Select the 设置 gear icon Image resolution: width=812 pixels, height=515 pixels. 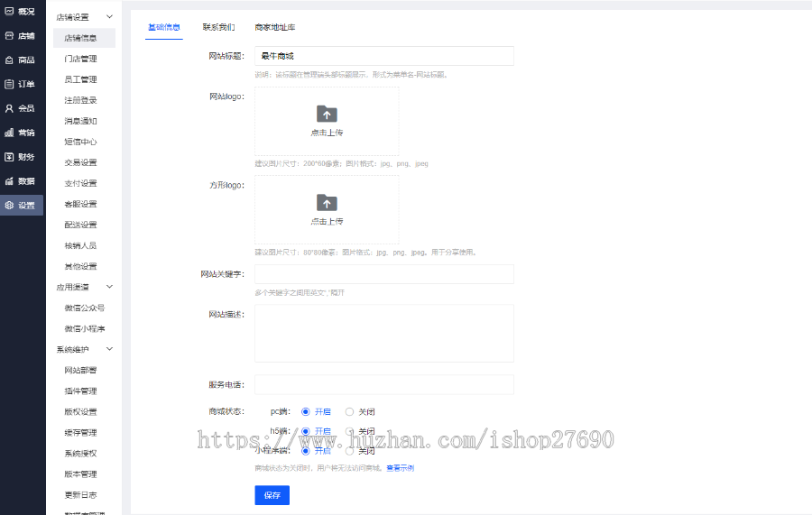[9, 206]
